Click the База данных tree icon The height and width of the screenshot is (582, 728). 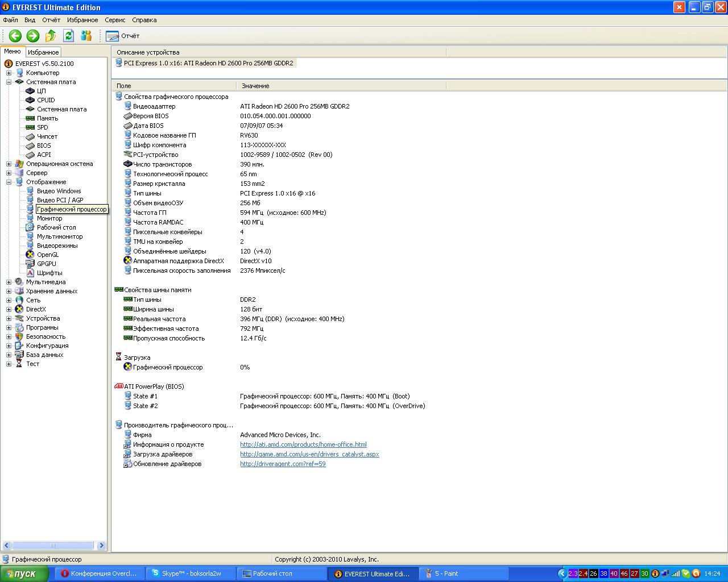(x=19, y=355)
